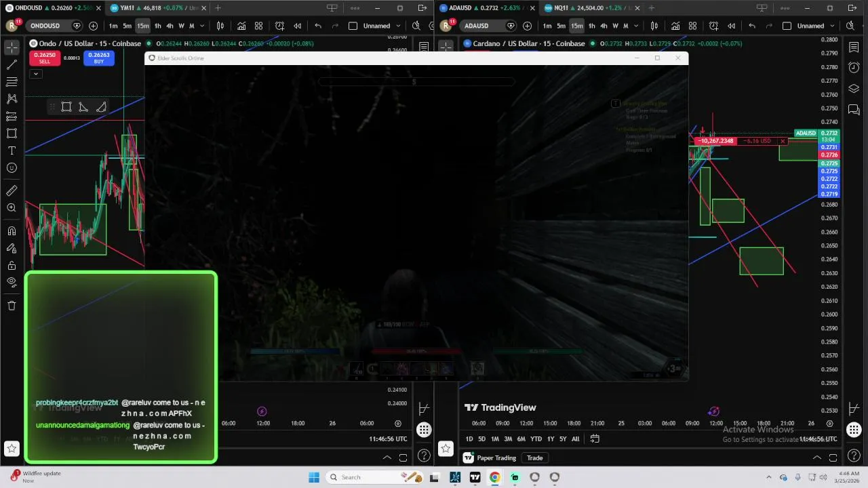868x488 pixels.
Task: Open Windows Start menu
Action: [314, 477]
